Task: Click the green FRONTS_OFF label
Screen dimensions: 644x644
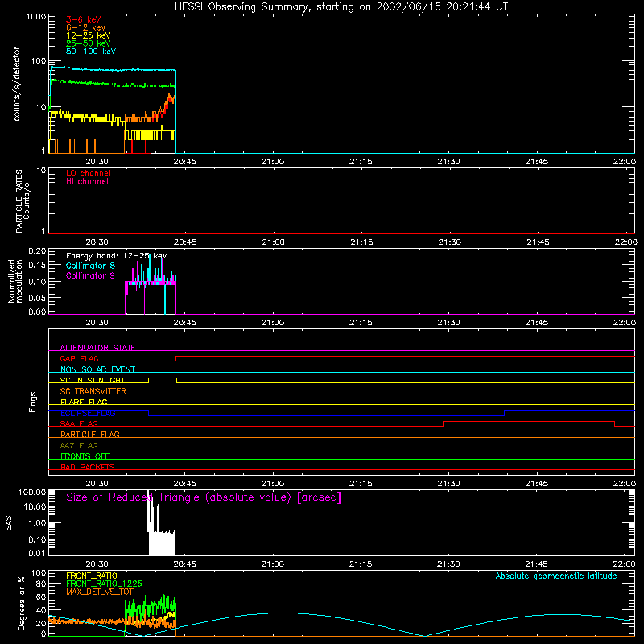Action: click(85, 456)
